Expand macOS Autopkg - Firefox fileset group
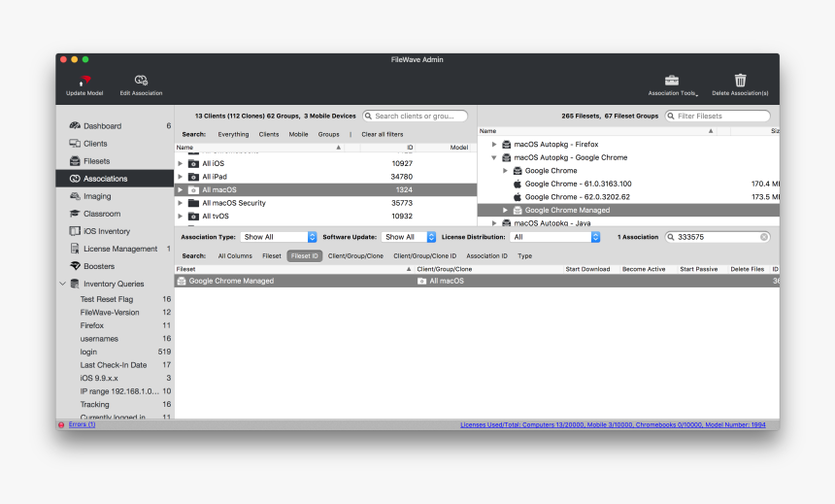Screen dimensions: 835x504 pos(494,145)
